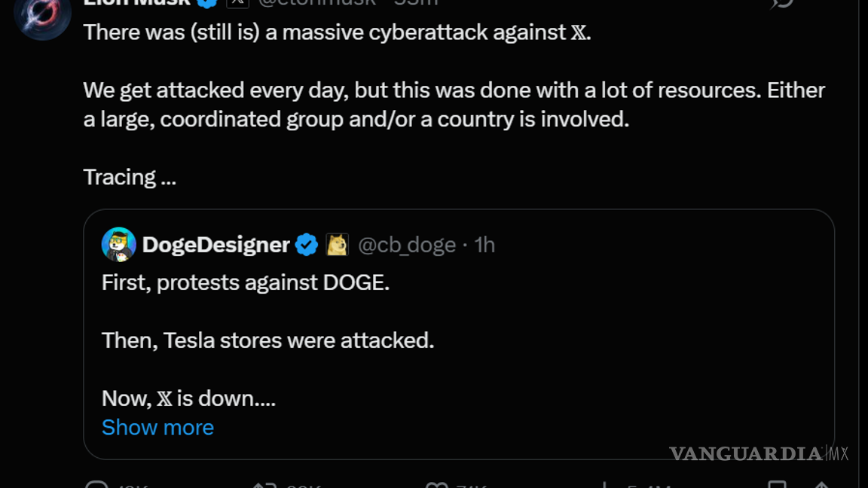The width and height of the screenshot is (868, 488).
Task: Reply using the comment bubble icon
Action: (96, 484)
